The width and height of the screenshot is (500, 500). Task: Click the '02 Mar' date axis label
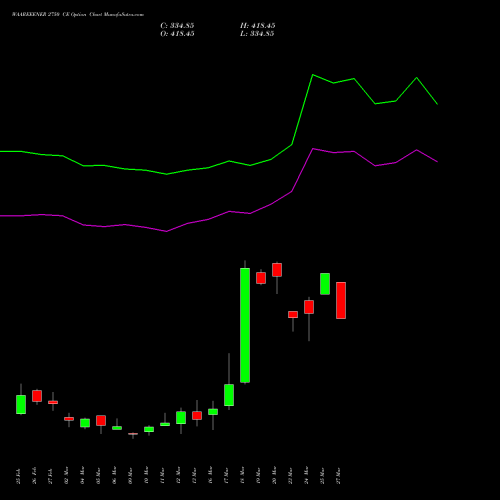[66, 476]
